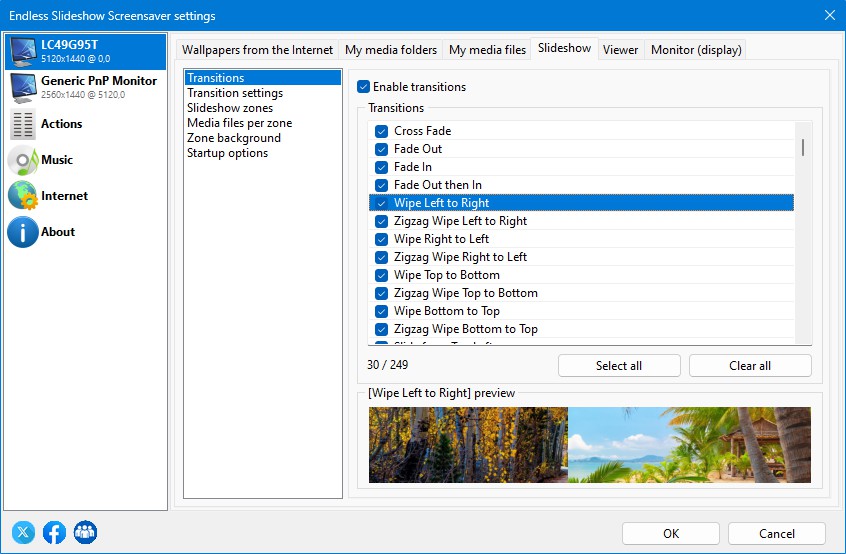Click the Music label in sidebar

coord(57,160)
